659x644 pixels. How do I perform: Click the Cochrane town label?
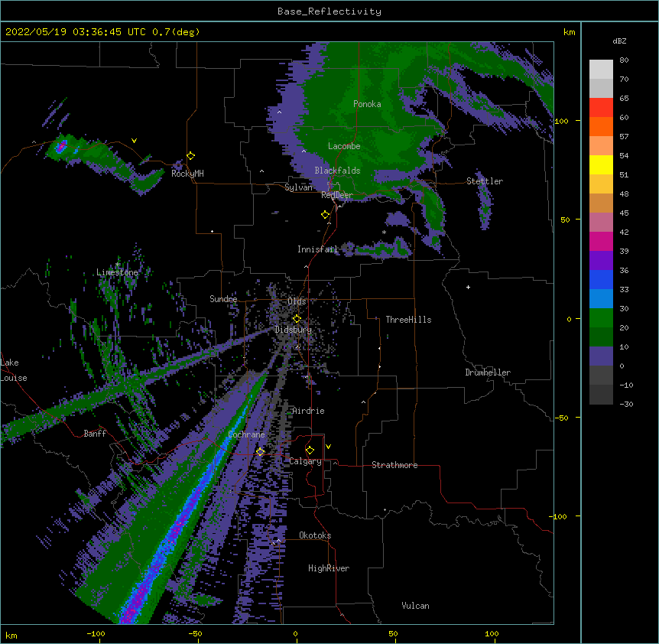[247, 434]
